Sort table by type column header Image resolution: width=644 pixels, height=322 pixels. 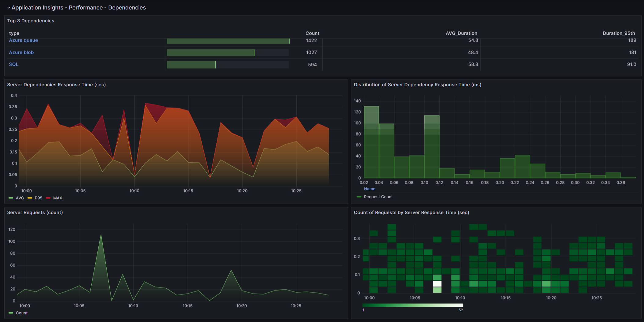[14, 33]
